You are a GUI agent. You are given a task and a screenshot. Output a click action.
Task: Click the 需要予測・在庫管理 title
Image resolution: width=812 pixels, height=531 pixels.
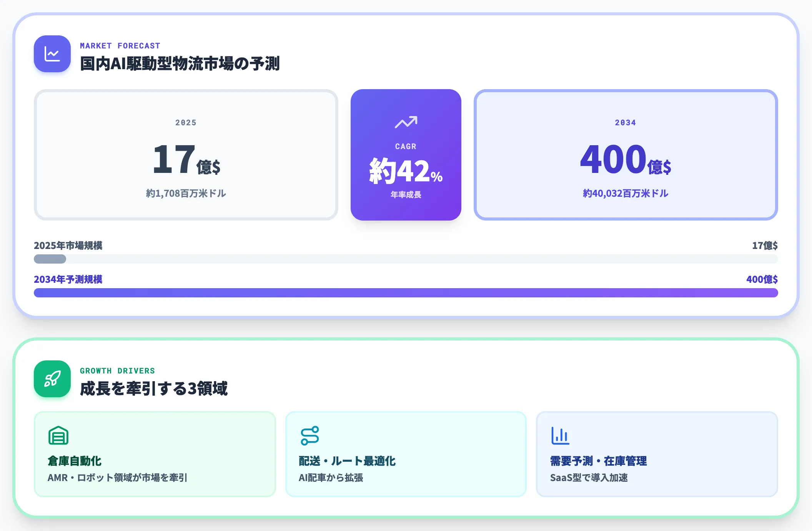(x=599, y=461)
